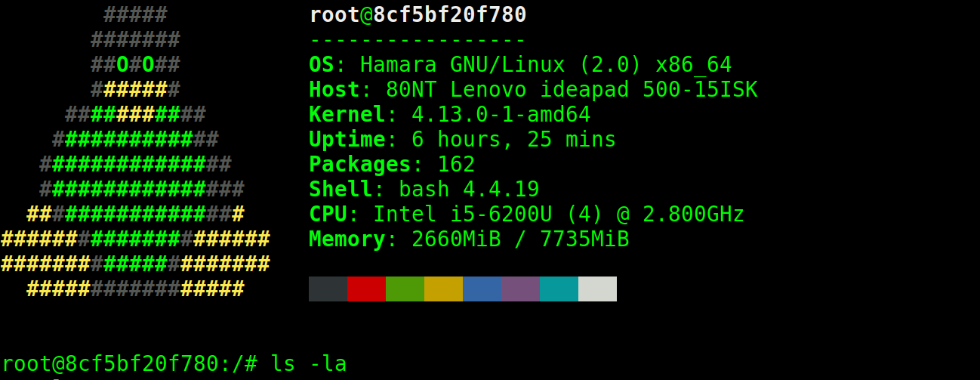The width and height of the screenshot is (980, 380).
Task: Select the Memory usage line
Action: click(x=469, y=239)
